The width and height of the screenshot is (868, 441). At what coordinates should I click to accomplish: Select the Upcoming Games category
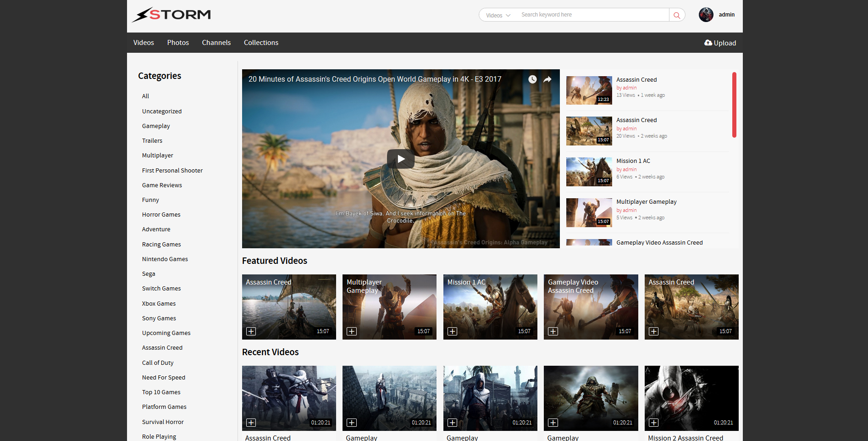pyautogui.click(x=166, y=333)
